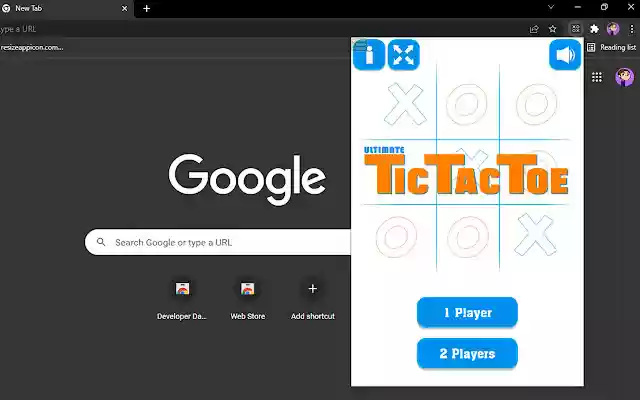This screenshot has width=640, height=400.
Task: Open the game info button
Action: click(369, 55)
